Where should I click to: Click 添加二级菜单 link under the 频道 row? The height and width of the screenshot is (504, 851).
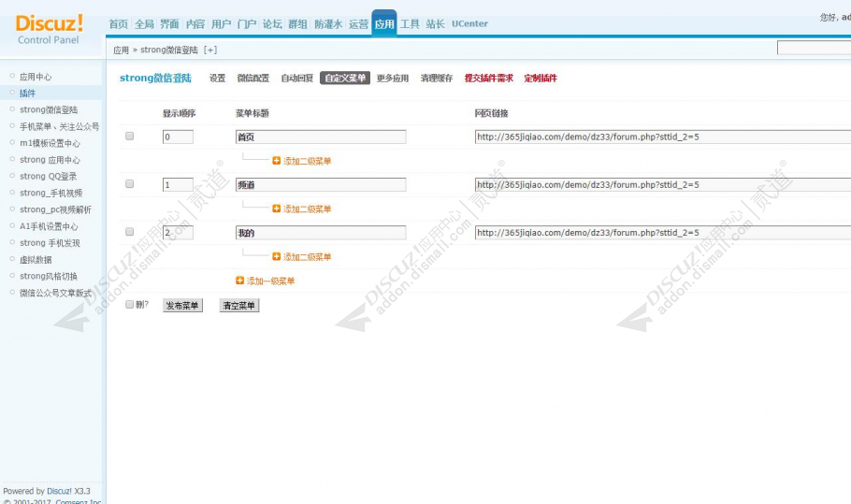[x=307, y=209]
